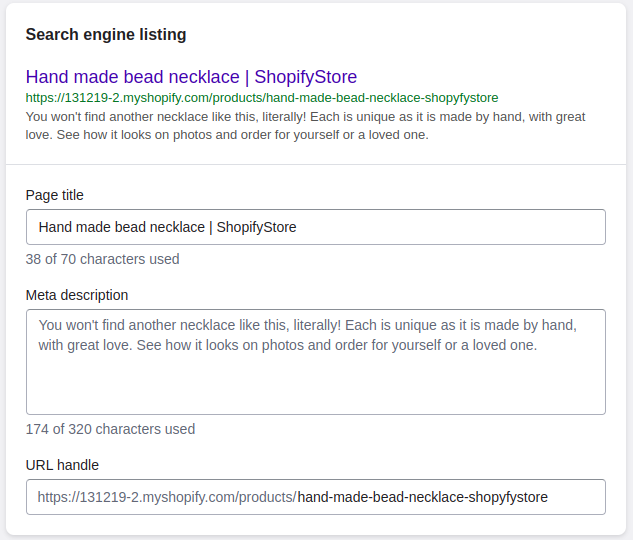
Task: Click "ShopifyStore" in the blue preview title
Action: pos(305,77)
